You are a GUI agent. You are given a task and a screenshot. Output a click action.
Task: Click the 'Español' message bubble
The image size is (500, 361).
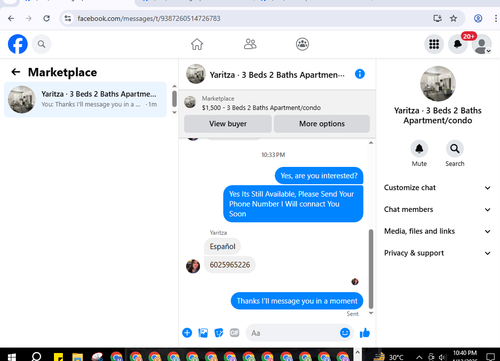coord(222,246)
